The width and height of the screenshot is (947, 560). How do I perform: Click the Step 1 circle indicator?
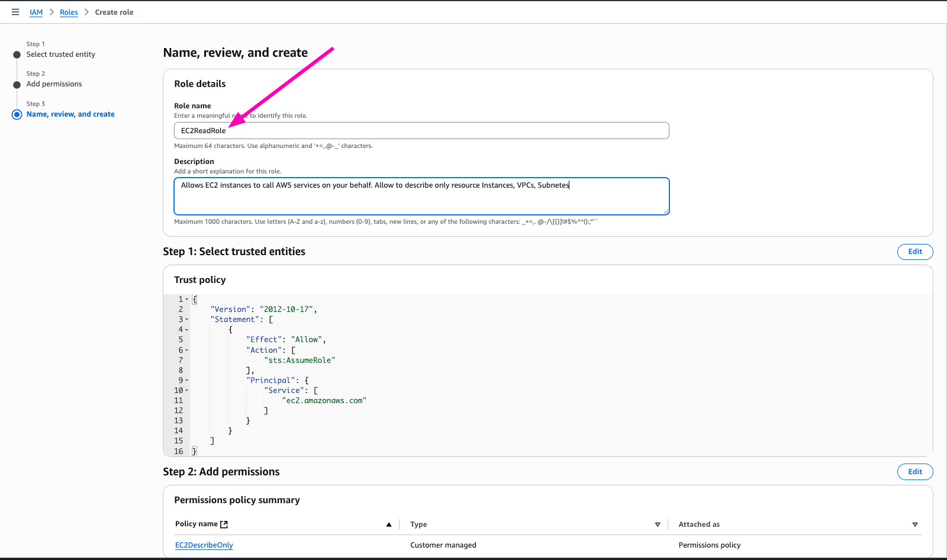click(17, 54)
